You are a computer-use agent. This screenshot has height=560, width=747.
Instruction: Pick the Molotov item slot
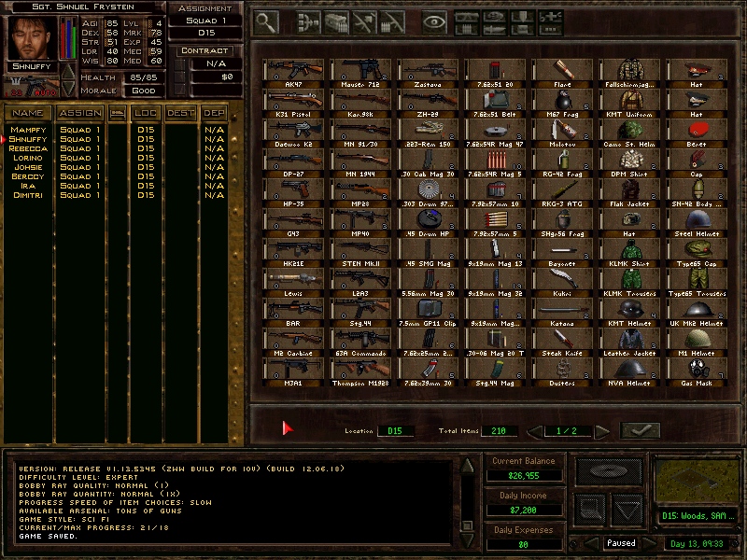562,133
